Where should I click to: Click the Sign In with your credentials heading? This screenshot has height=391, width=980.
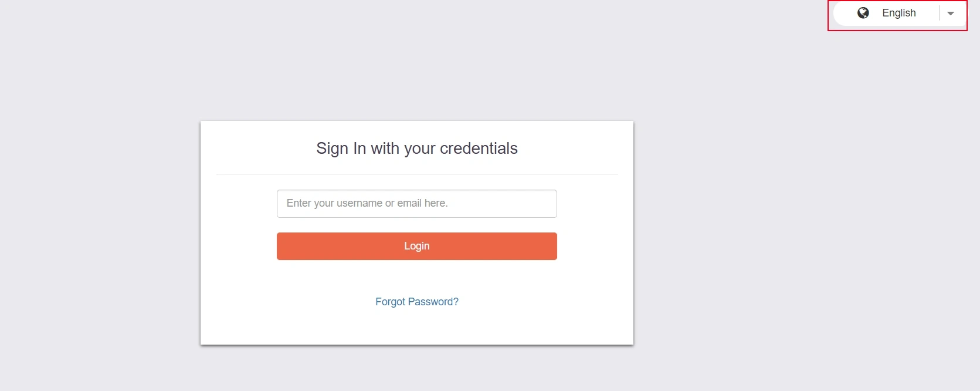[x=416, y=149]
